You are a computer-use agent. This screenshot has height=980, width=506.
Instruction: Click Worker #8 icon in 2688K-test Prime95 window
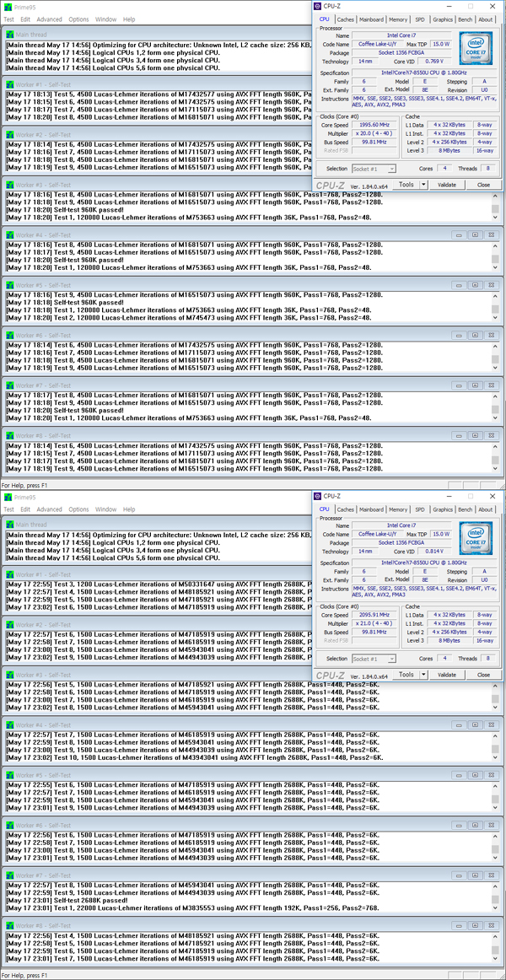coord(9,925)
